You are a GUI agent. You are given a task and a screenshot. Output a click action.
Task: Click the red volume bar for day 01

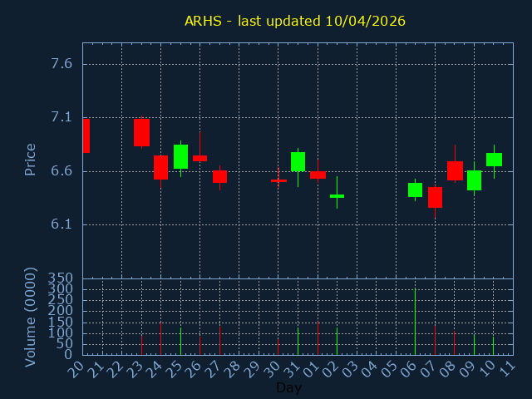(x=318, y=338)
